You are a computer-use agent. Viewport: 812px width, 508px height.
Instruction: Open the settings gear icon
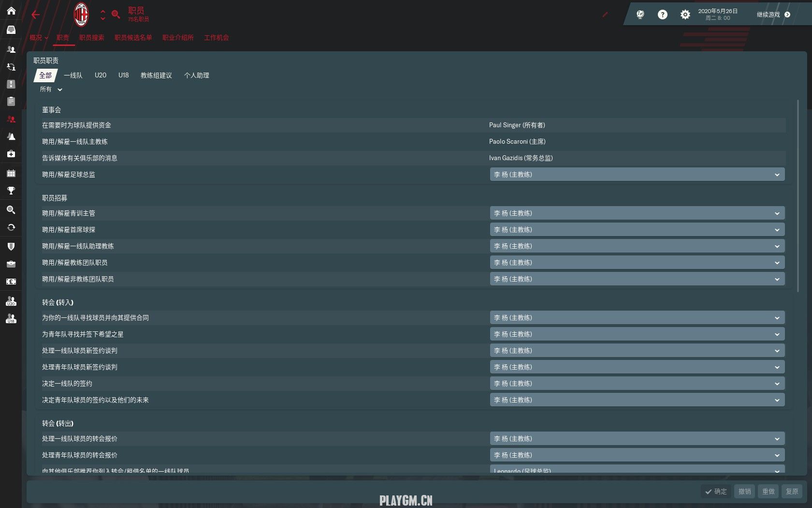pos(685,15)
